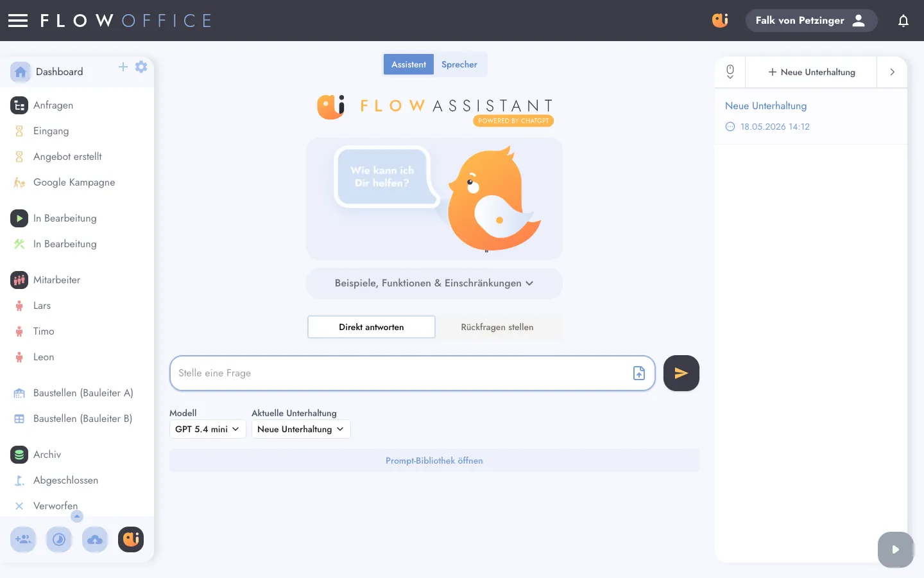Collapse sidebar bottom bar arrow
This screenshot has height=578, width=924.
(77, 516)
